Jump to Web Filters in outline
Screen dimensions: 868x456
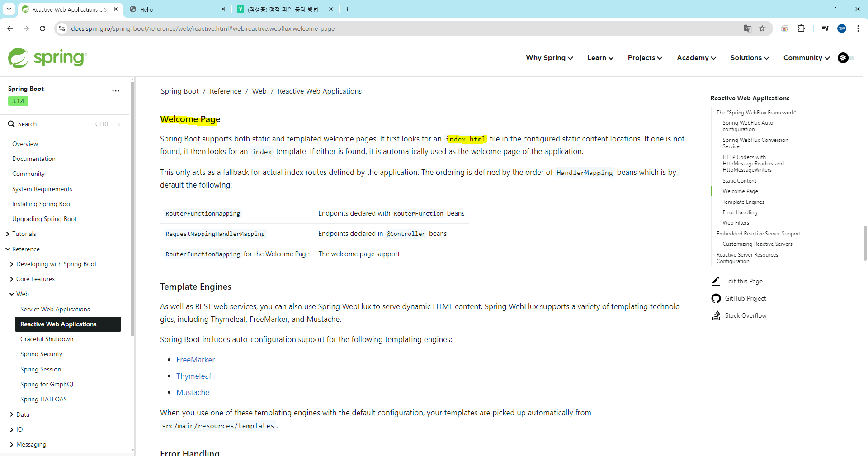tap(736, 223)
